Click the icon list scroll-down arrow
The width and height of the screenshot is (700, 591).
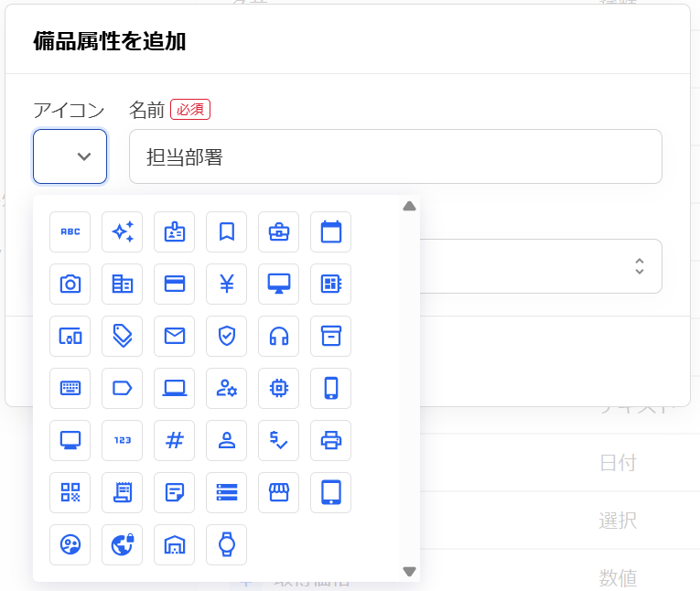pos(409,572)
